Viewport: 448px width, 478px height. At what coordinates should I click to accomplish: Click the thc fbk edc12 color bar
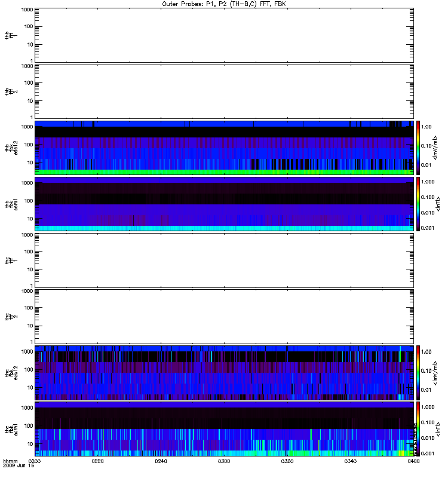point(418,372)
